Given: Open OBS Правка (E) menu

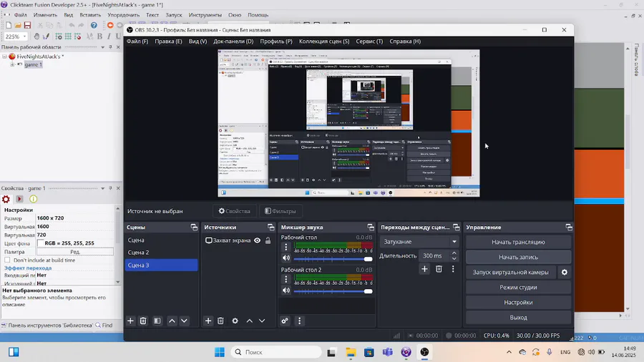Looking at the screenshot, I should pos(168,41).
